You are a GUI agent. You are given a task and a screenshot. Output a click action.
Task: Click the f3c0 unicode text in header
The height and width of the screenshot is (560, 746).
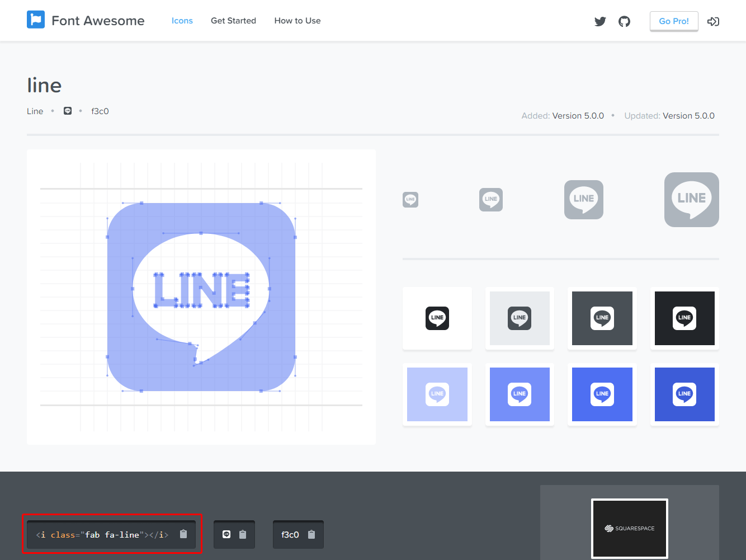(x=100, y=111)
